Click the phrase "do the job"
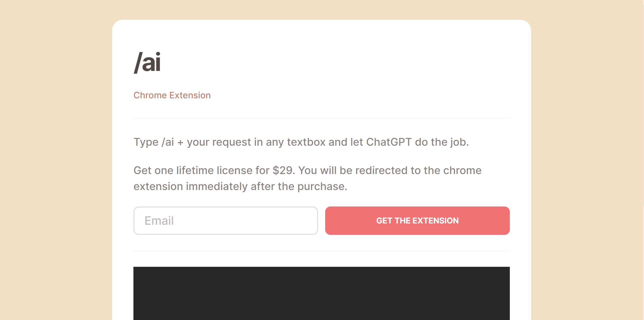Image resolution: width=644 pixels, height=320 pixels. pos(442,142)
